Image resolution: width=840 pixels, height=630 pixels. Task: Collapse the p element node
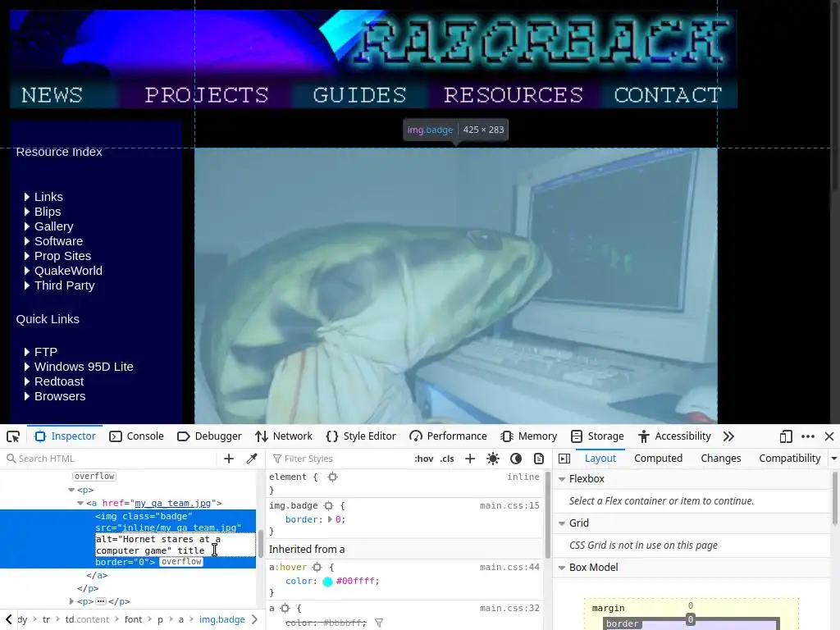pyautogui.click(x=71, y=490)
